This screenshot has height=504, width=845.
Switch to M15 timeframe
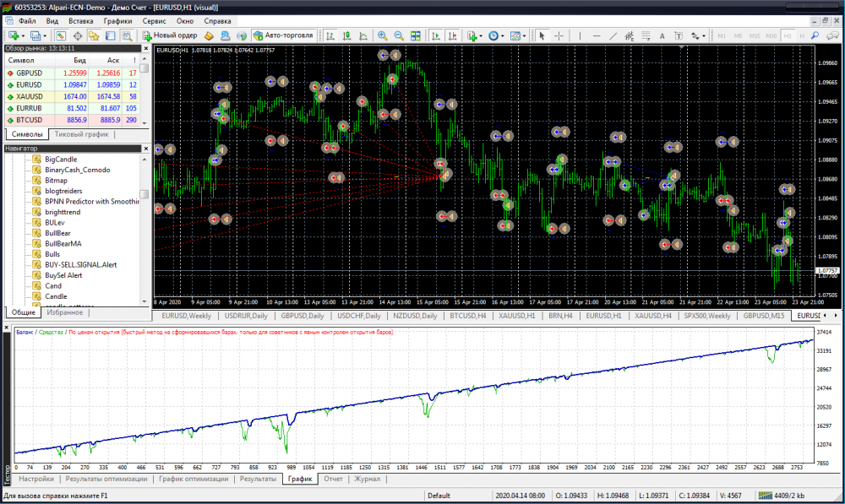[755, 35]
